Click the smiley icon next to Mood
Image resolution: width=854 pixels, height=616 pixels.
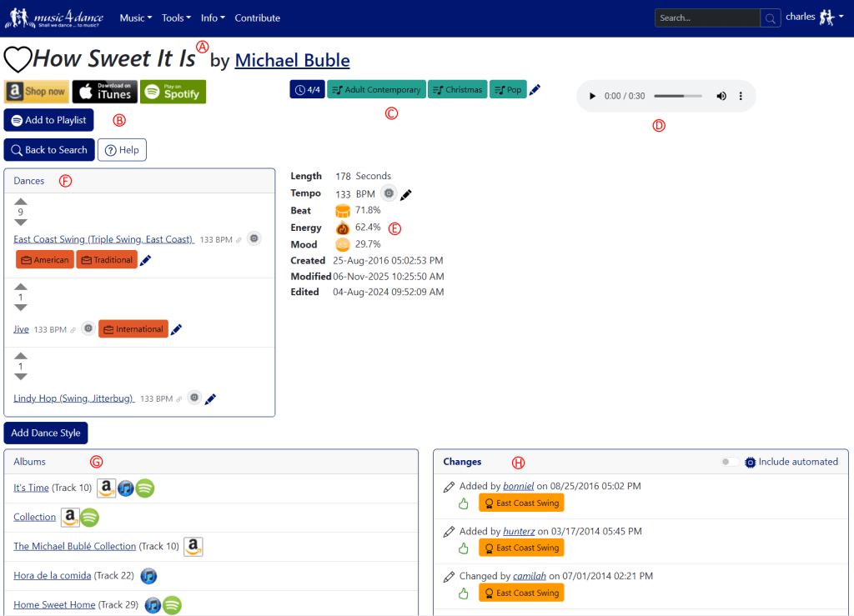pos(343,244)
